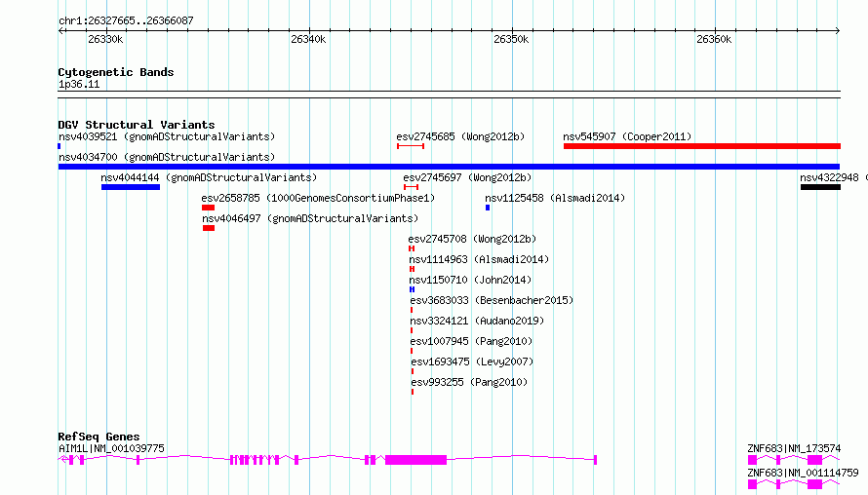This screenshot has width=868, height=495.
Task: Click the nsv4044144 blue variant bar
Action: coord(131,187)
